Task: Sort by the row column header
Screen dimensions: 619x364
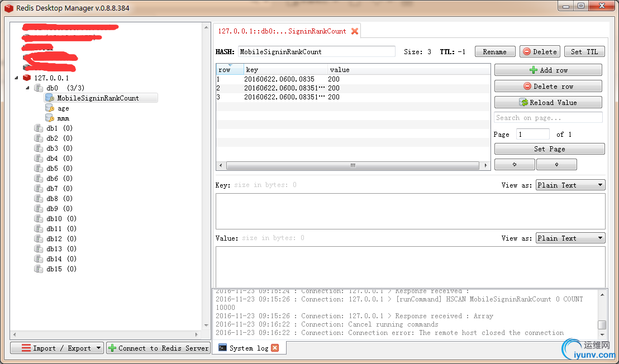Action: [x=230, y=69]
